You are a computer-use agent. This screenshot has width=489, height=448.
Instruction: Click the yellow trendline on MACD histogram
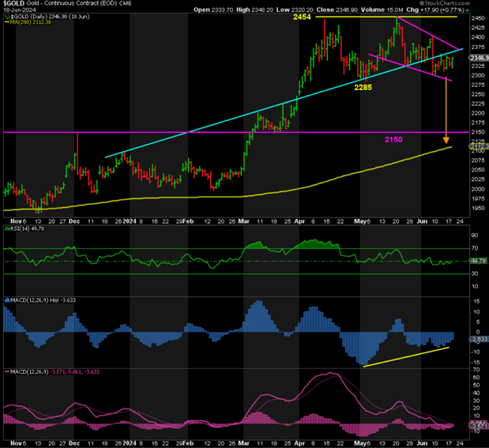(x=406, y=356)
